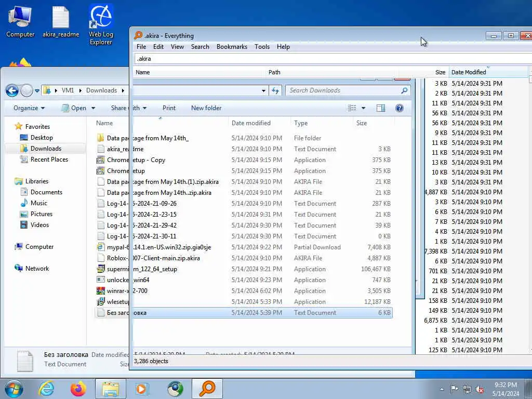Image resolution: width=532 pixels, height=399 pixels.
Task: Expand the Downloads breadcrumb arrow
Action: [123, 90]
